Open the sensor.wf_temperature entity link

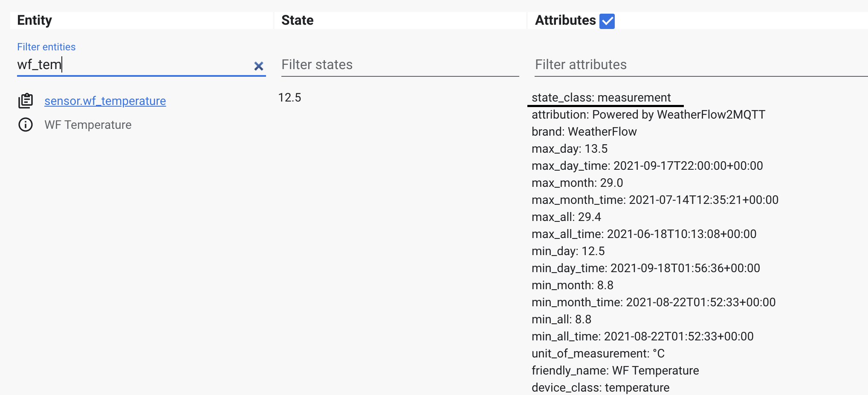[105, 101]
